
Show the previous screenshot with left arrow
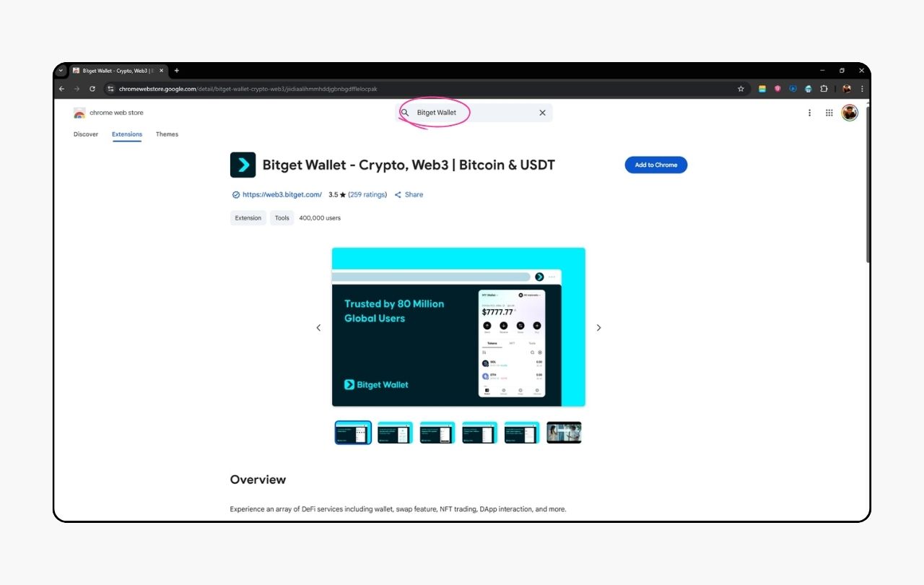(318, 328)
